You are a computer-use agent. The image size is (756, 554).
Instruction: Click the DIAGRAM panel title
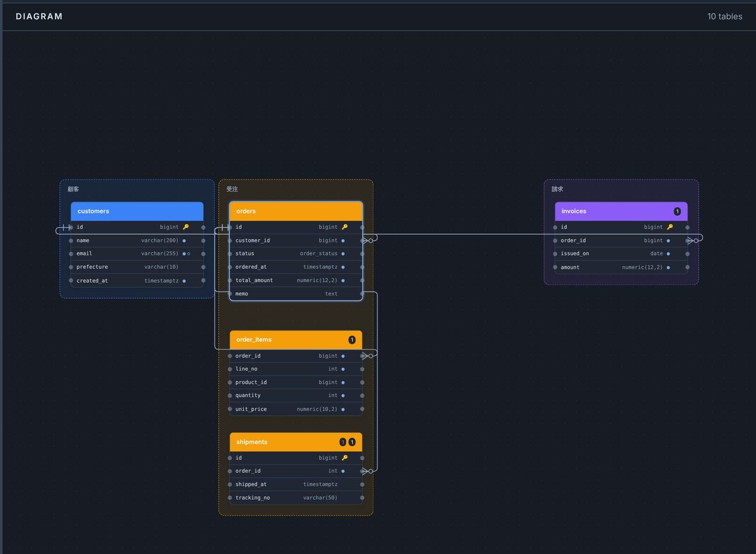39,16
